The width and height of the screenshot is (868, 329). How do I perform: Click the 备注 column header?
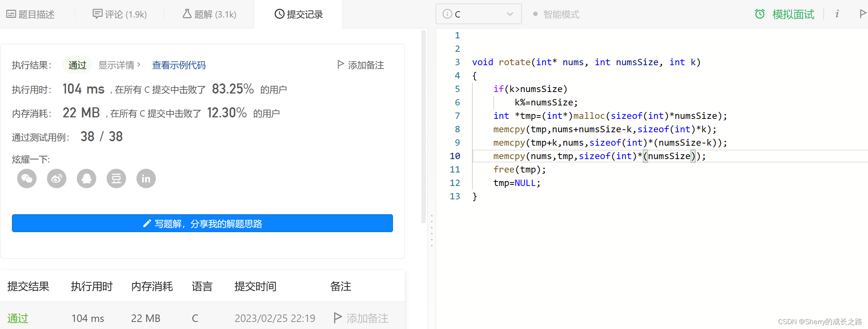point(341,286)
